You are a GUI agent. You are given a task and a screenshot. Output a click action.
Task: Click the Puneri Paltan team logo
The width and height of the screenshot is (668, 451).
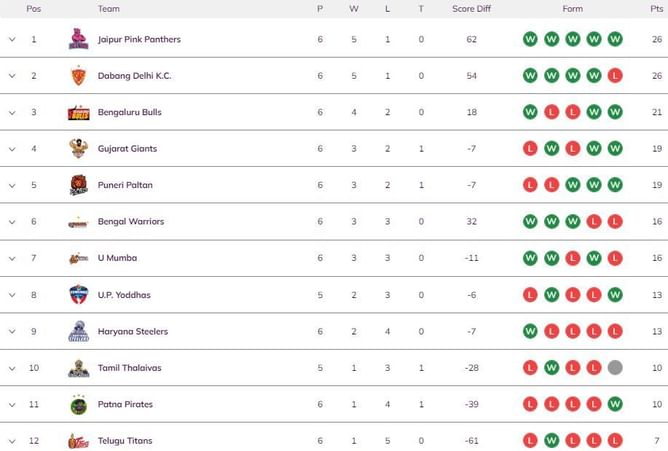(x=78, y=185)
